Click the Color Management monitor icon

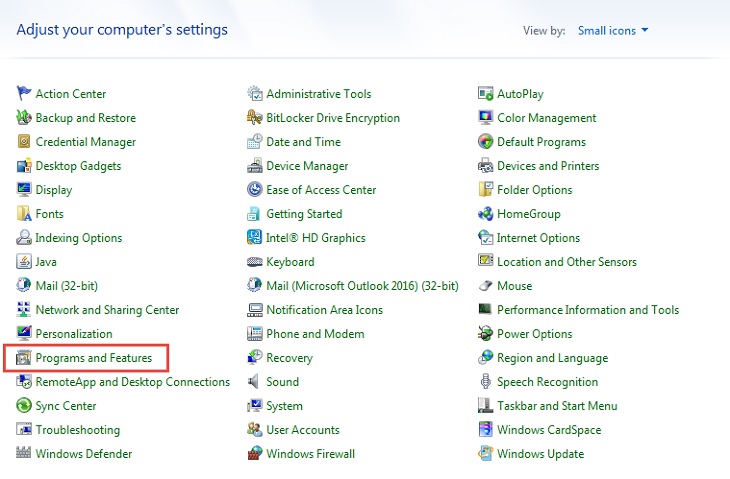pyautogui.click(x=486, y=117)
